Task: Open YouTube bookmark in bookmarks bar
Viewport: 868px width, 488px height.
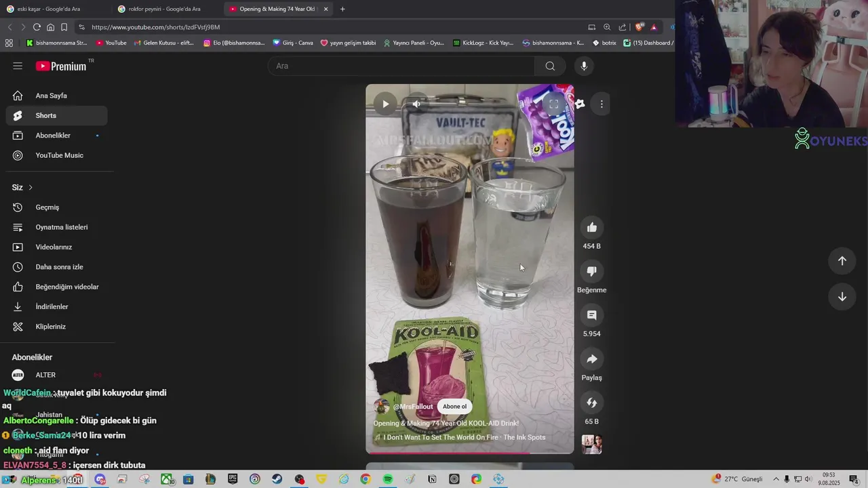Action: 111,43
